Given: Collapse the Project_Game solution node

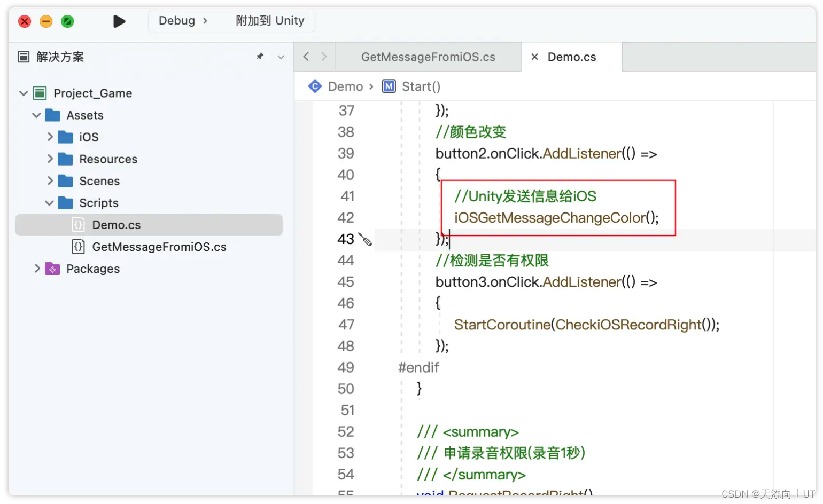Looking at the screenshot, I should pos(24,93).
